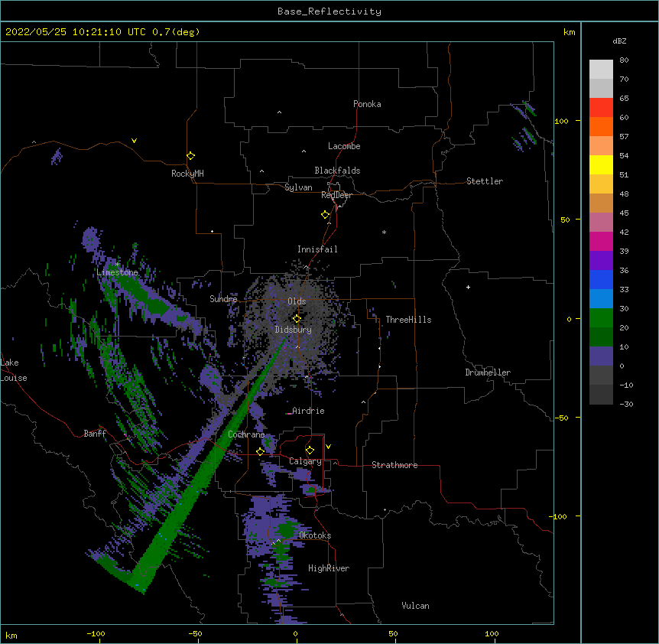Click the Didsbury town label

[x=294, y=330]
